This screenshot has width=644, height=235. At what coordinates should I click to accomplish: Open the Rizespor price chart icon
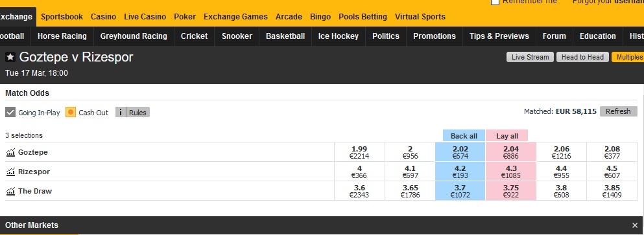10,172
